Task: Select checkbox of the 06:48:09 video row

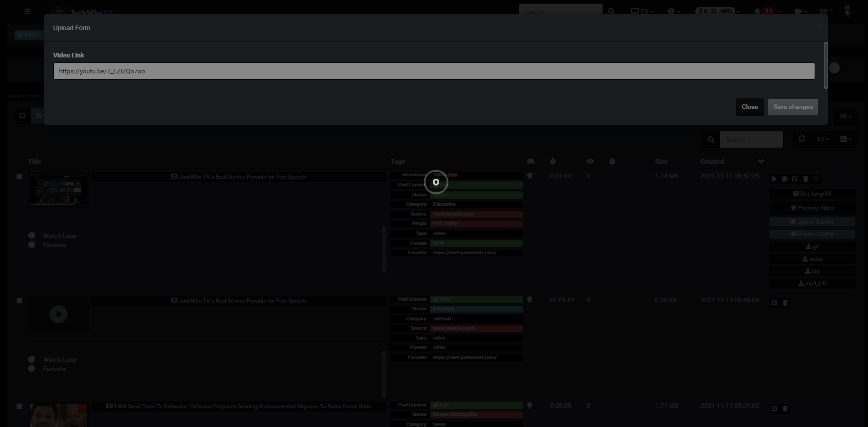Action: [19, 300]
